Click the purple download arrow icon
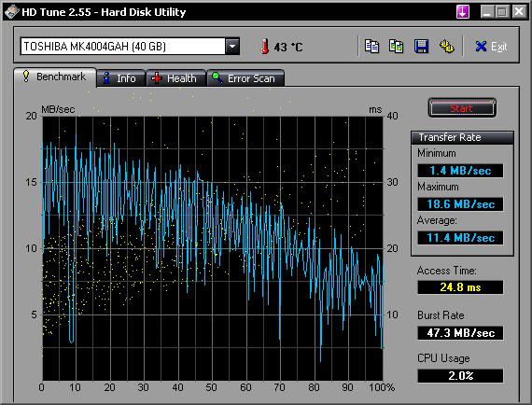 pos(463,12)
